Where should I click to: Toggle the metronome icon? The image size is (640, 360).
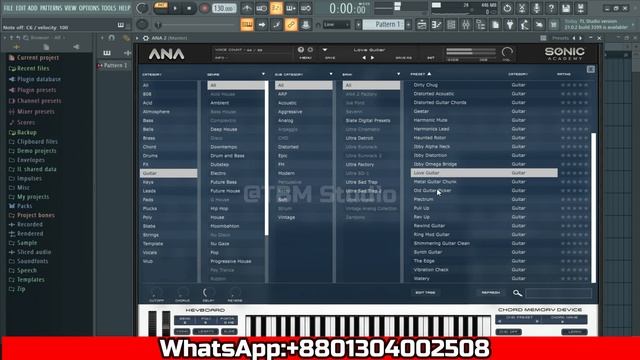coord(247,8)
